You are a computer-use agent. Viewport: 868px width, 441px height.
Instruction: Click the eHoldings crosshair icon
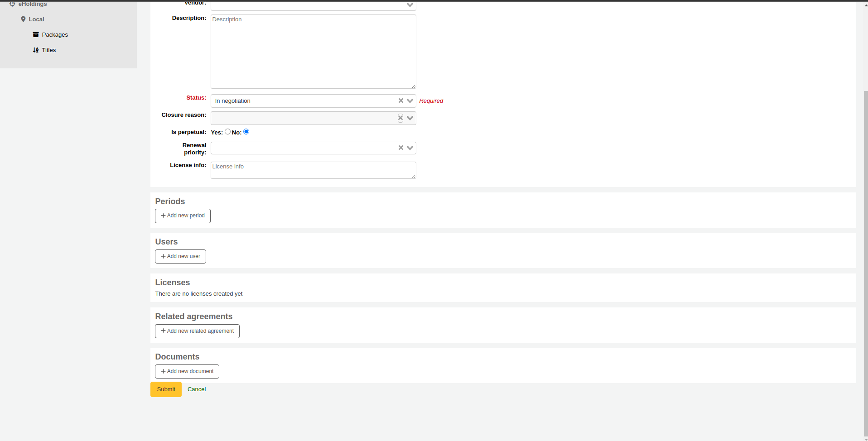[x=12, y=4]
